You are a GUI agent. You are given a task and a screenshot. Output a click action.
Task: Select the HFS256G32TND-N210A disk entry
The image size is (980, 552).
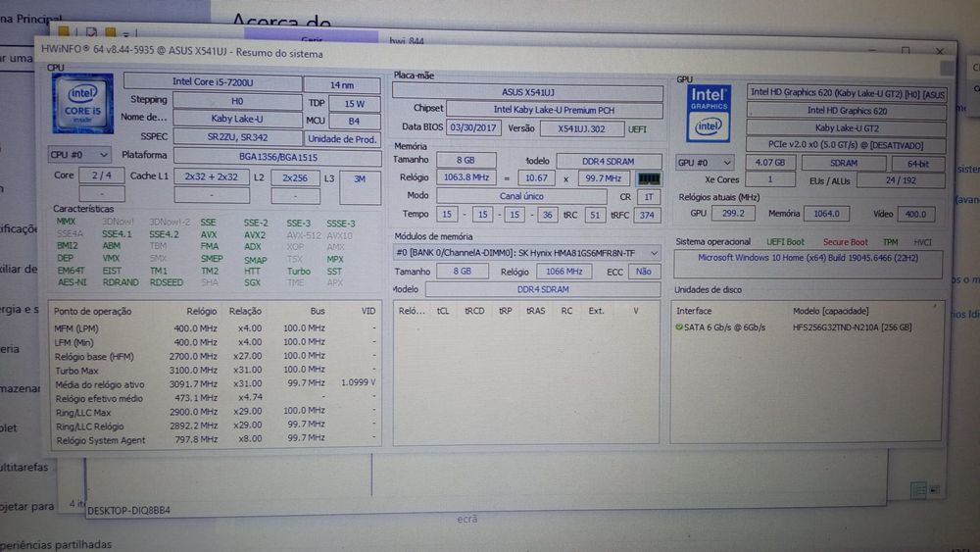(x=852, y=326)
